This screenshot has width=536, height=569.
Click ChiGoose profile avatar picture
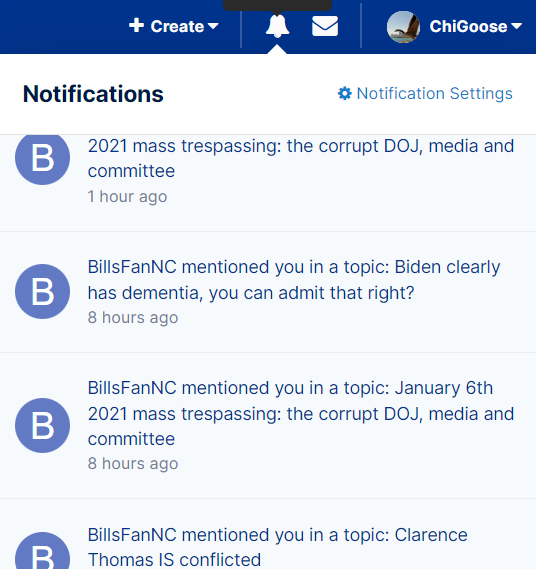(403, 26)
